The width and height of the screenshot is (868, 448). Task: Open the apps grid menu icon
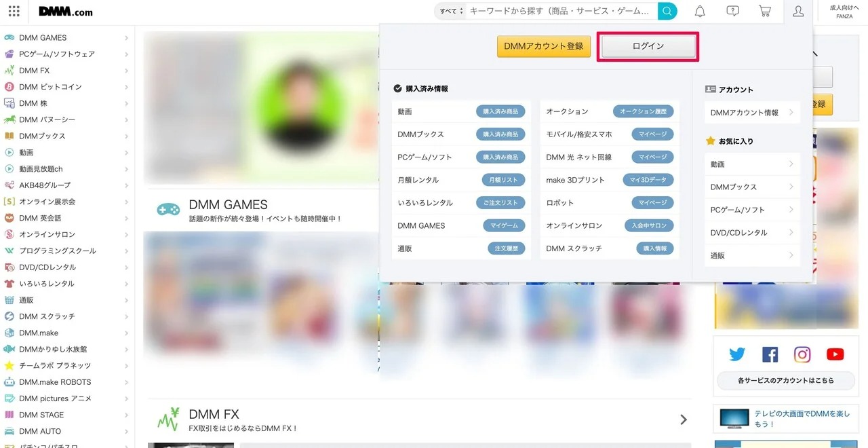14,12
